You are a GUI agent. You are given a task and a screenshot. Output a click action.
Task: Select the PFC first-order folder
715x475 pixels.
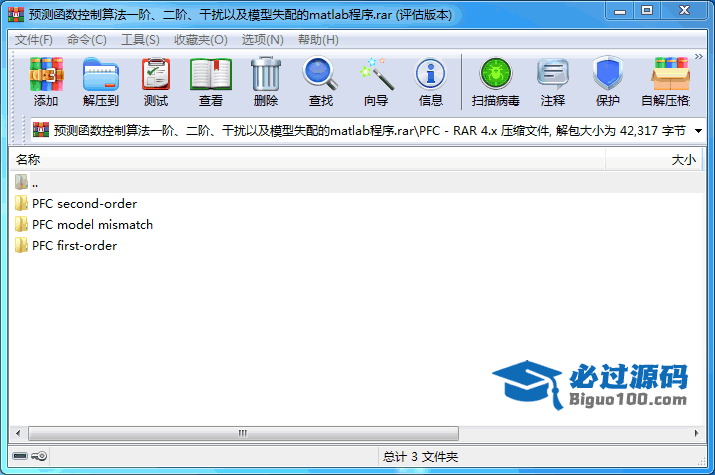(x=74, y=246)
